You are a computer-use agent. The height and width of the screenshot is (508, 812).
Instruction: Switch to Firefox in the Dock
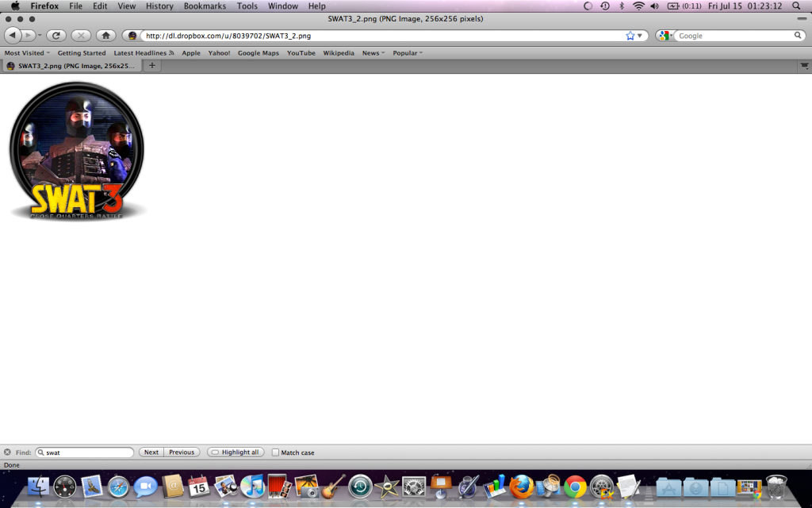(521, 487)
